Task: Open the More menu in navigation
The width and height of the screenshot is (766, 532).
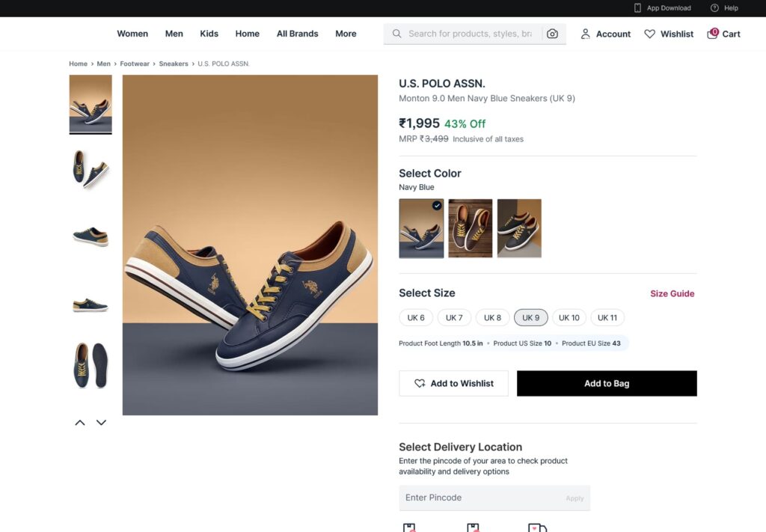Action: click(x=346, y=34)
